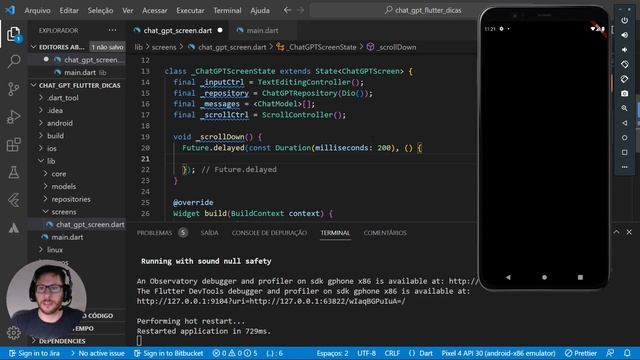
Task: Select Pixel 4 API 30 device in status bar
Action: (498, 353)
